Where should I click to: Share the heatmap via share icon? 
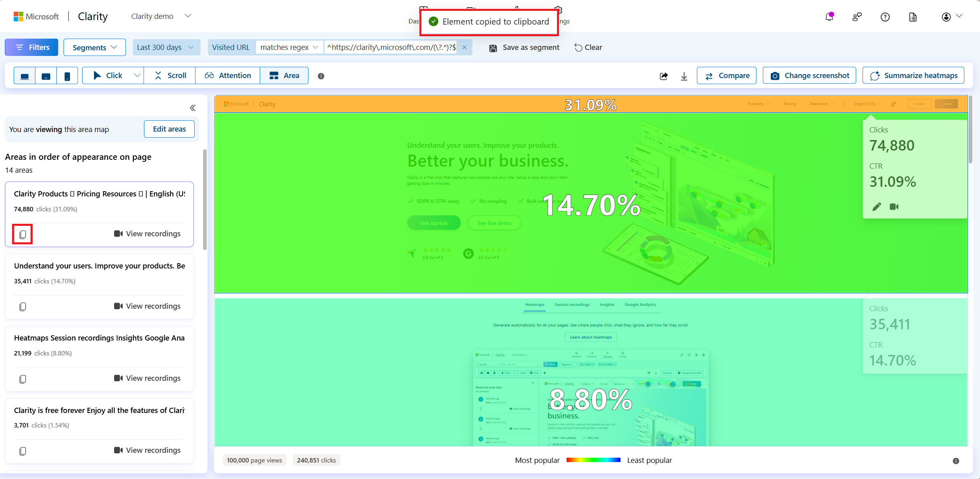click(664, 76)
